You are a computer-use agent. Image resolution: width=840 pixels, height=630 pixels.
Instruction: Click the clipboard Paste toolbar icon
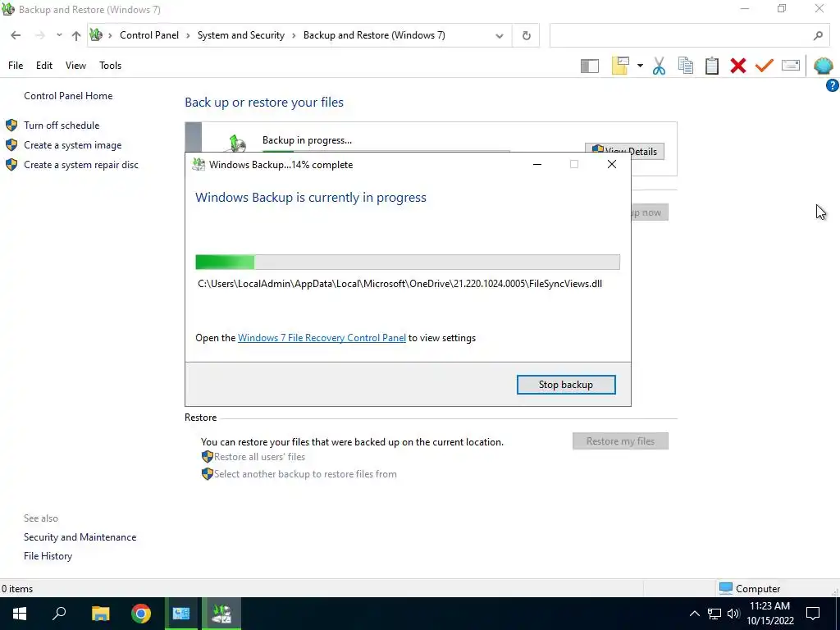711,66
